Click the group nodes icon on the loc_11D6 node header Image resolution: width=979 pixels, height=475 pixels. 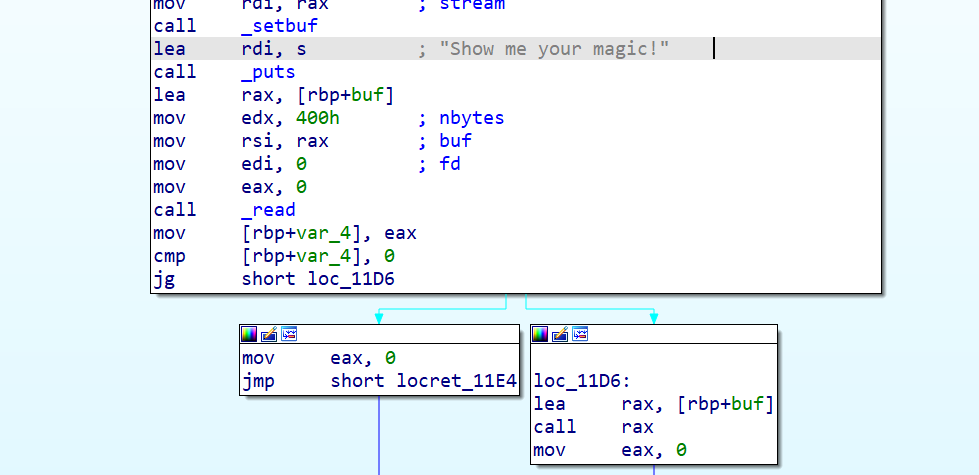point(580,335)
